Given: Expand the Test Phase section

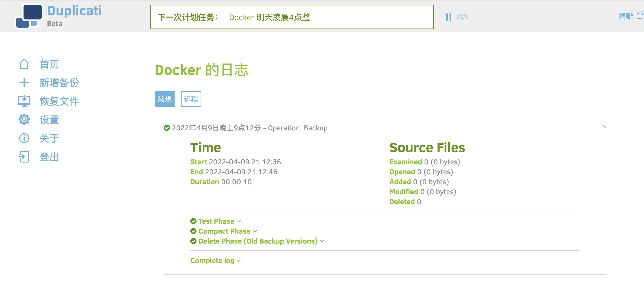Looking at the screenshot, I should 216,221.
